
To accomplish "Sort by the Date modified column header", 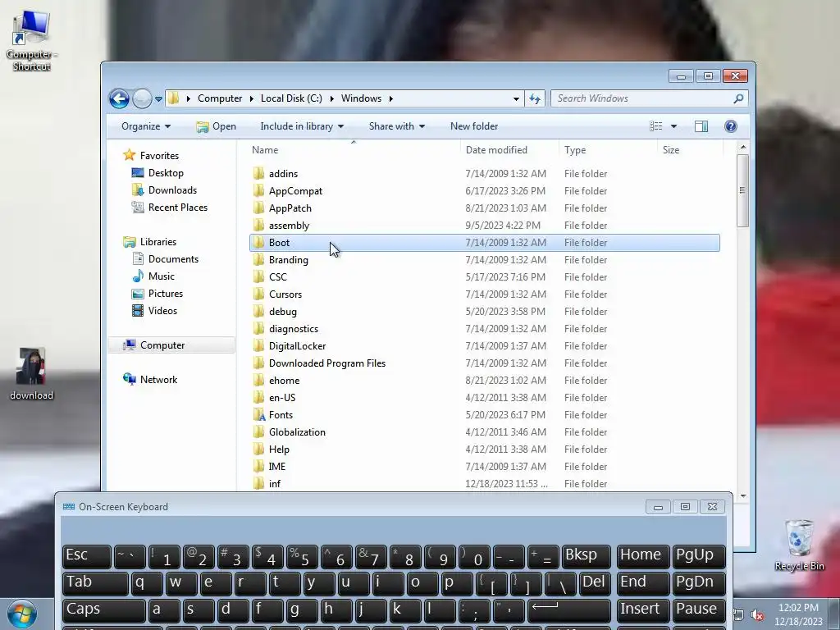I will pyautogui.click(x=509, y=150).
